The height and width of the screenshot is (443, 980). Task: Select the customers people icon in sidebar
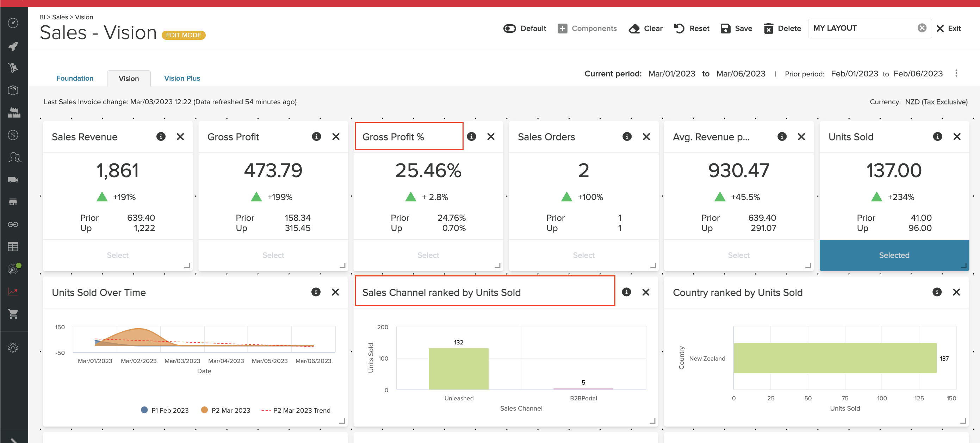coord(13,157)
